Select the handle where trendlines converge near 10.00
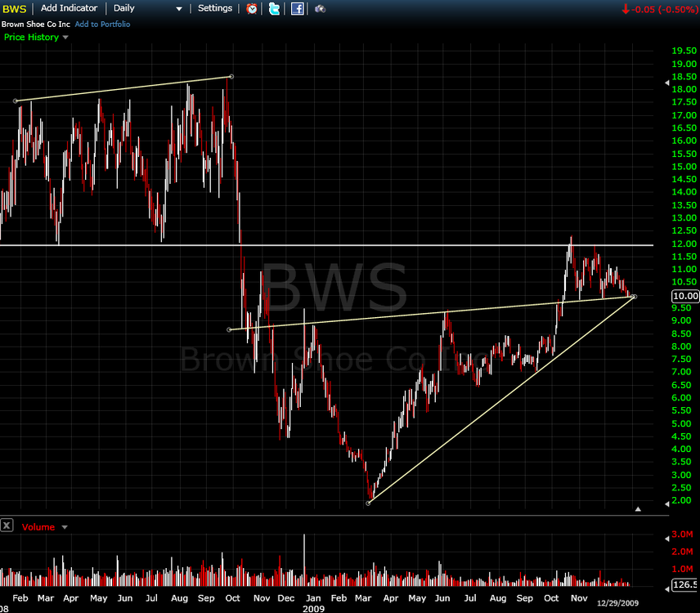 click(634, 296)
